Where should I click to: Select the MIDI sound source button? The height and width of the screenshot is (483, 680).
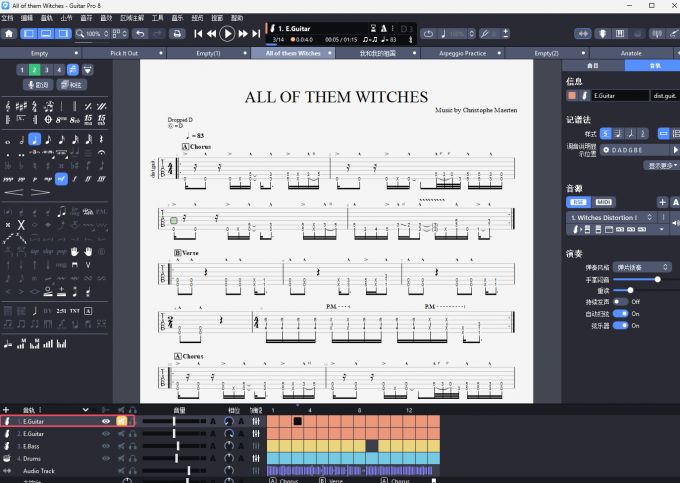click(605, 201)
